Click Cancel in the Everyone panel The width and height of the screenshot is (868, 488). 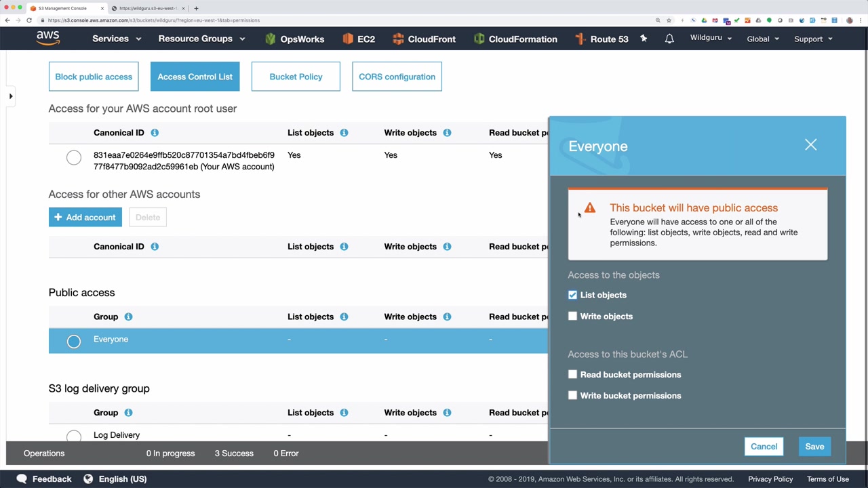(x=764, y=447)
